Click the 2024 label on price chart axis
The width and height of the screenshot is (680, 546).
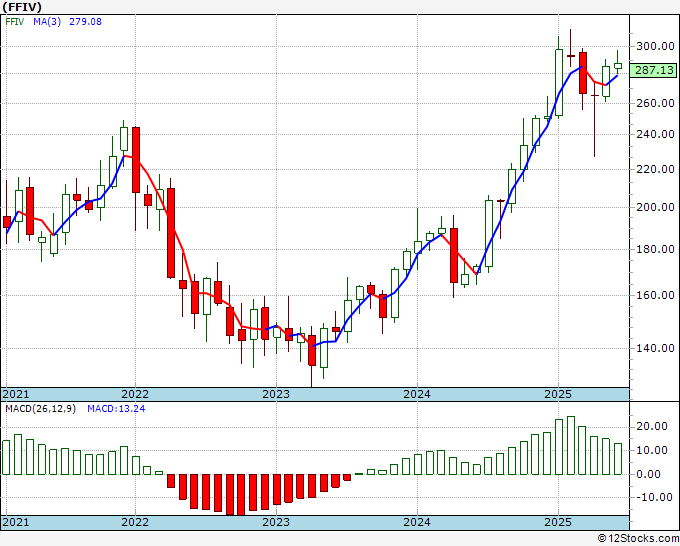point(417,394)
